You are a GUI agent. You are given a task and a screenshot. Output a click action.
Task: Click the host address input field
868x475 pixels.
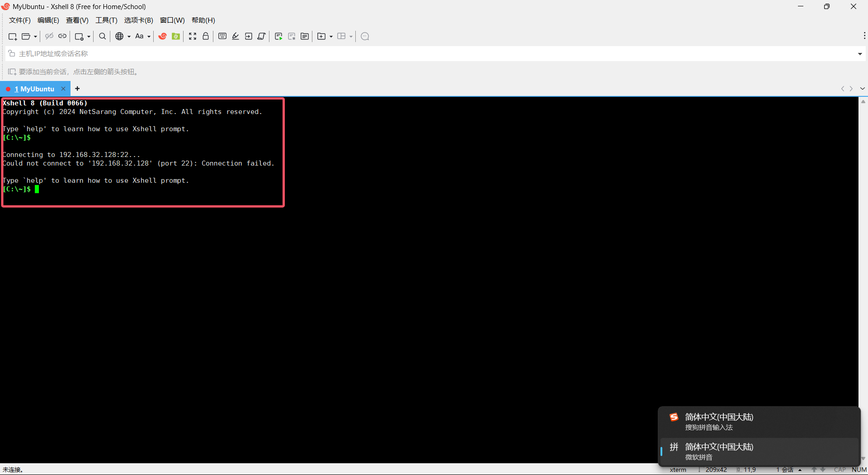(x=181, y=53)
